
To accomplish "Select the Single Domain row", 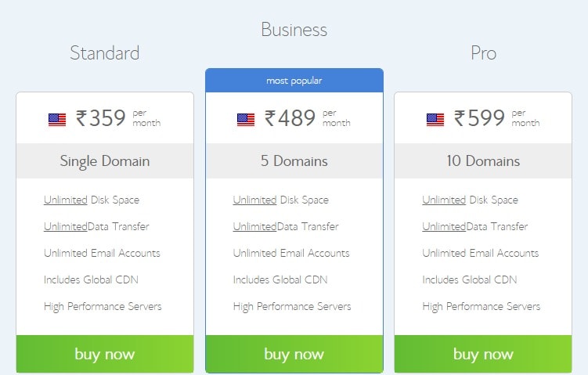I will tap(105, 160).
